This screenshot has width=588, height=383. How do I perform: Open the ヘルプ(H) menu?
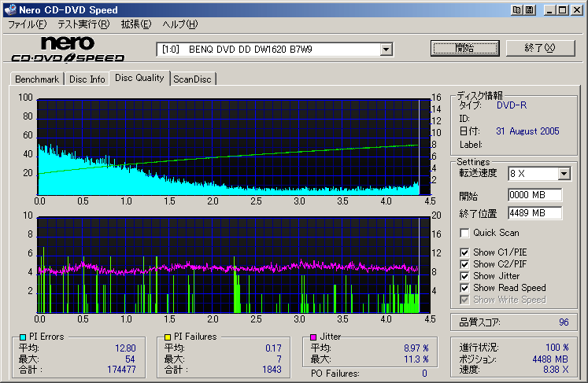[x=180, y=24]
